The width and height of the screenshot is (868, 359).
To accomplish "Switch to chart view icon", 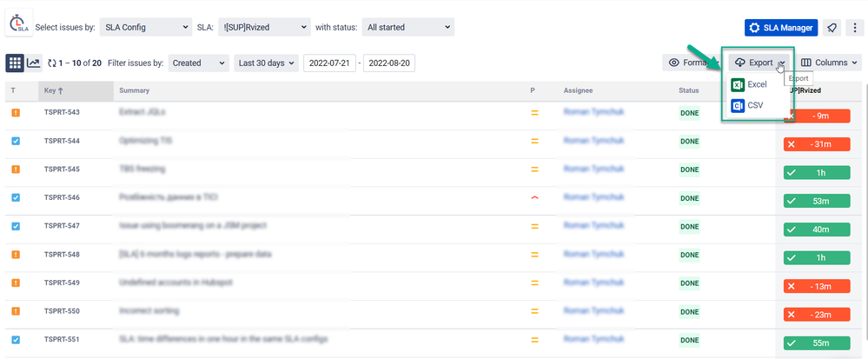I will [x=34, y=63].
